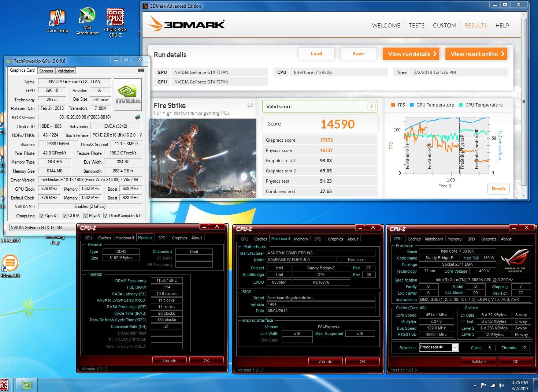Click the GPU Temperature blue legend swatch
This screenshot has width=538, height=392.
(412, 105)
